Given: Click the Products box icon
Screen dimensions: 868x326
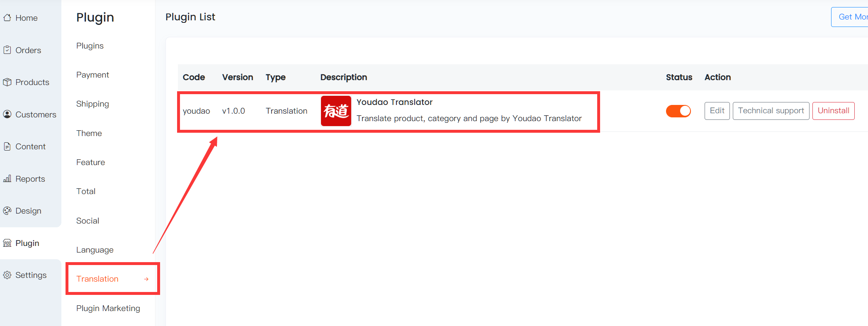Looking at the screenshot, I should pos(7,82).
